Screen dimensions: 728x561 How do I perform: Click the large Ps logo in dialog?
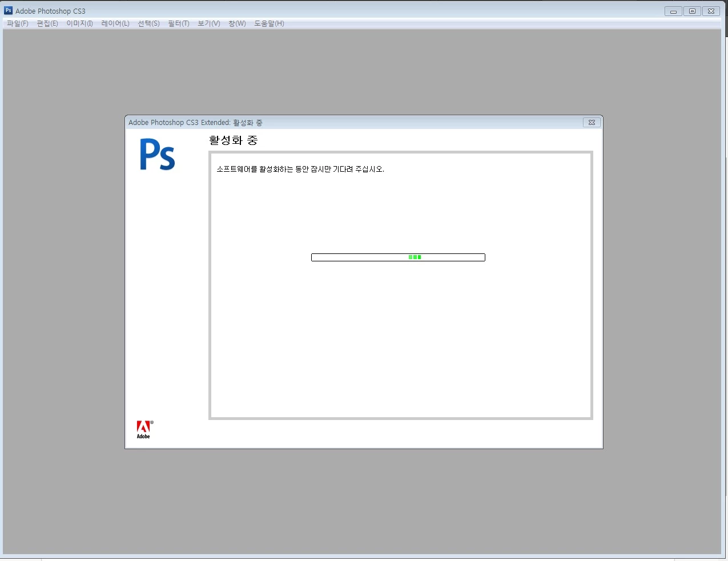click(x=158, y=155)
